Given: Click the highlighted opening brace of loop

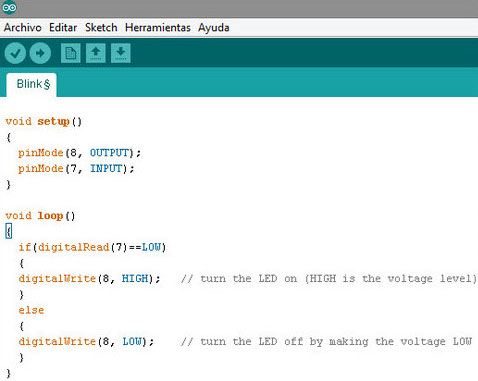Looking at the screenshot, I should pos(9,231).
